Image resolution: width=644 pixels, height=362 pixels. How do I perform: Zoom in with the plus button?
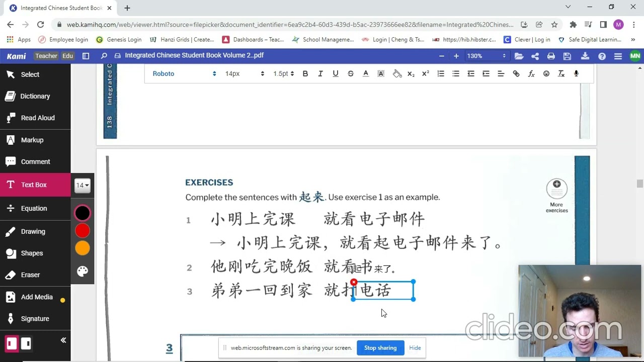click(x=456, y=56)
